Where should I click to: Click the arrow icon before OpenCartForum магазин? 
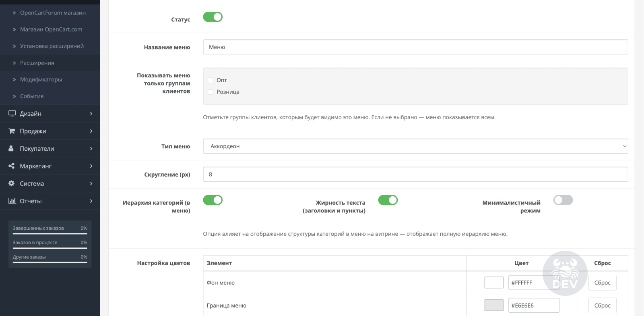tap(14, 13)
